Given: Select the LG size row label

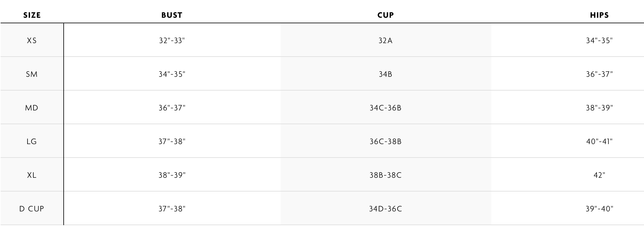Looking at the screenshot, I should (x=32, y=142).
